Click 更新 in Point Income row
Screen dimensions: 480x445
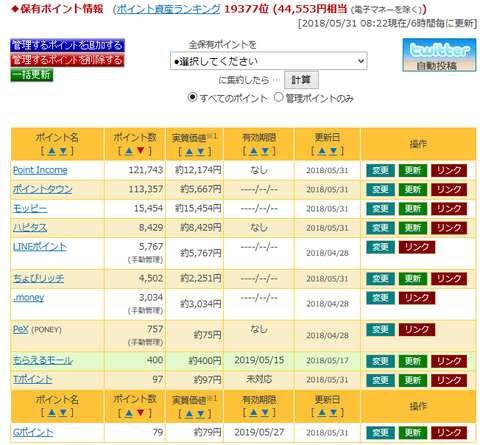click(x=413, y=170)
